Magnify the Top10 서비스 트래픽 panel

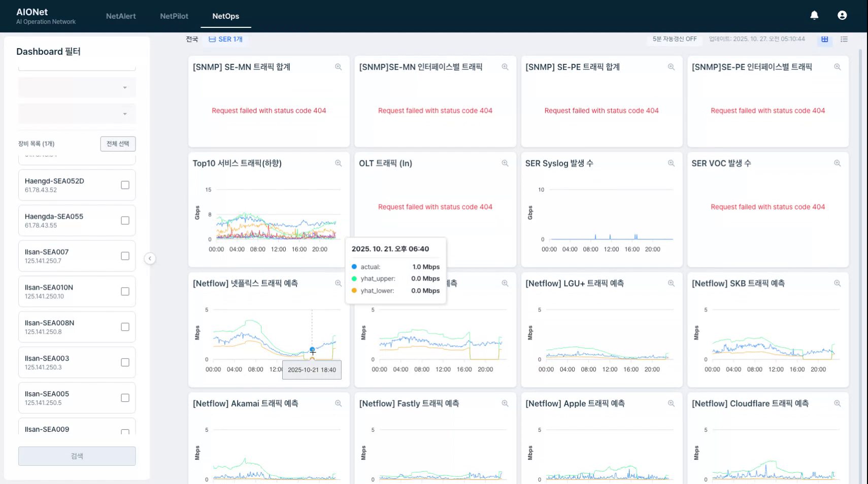pyautogui.click(x=339, y=163)
